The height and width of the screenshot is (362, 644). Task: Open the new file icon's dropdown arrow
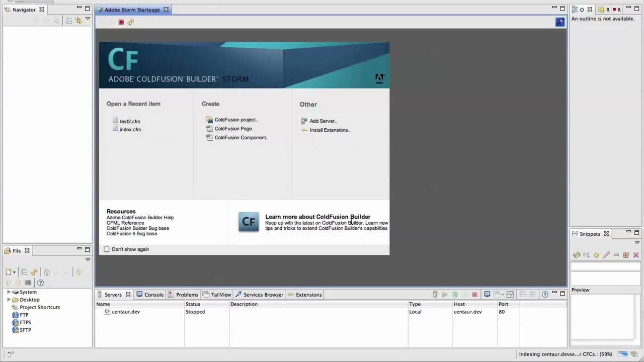(x=14, y=273)
